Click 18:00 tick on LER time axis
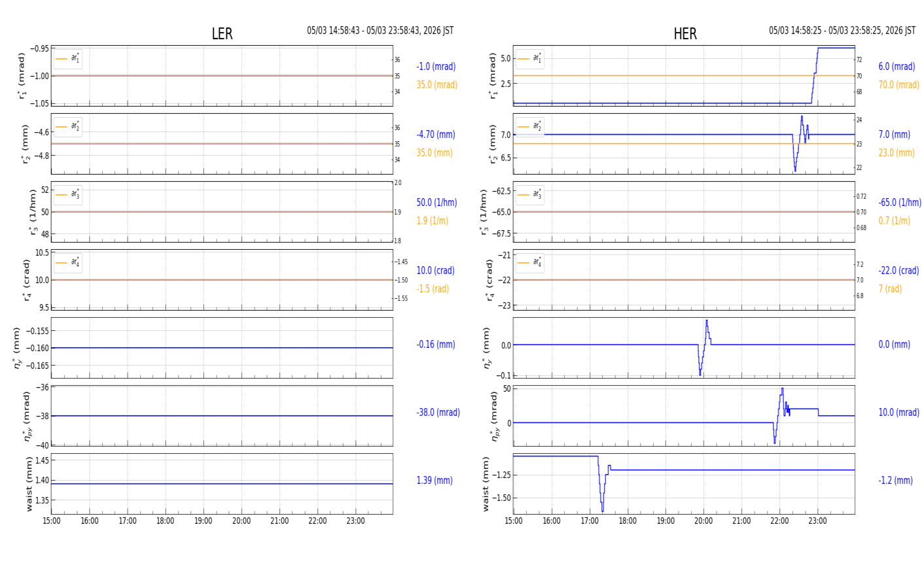 pyautogui.click(x=166, y=521)
